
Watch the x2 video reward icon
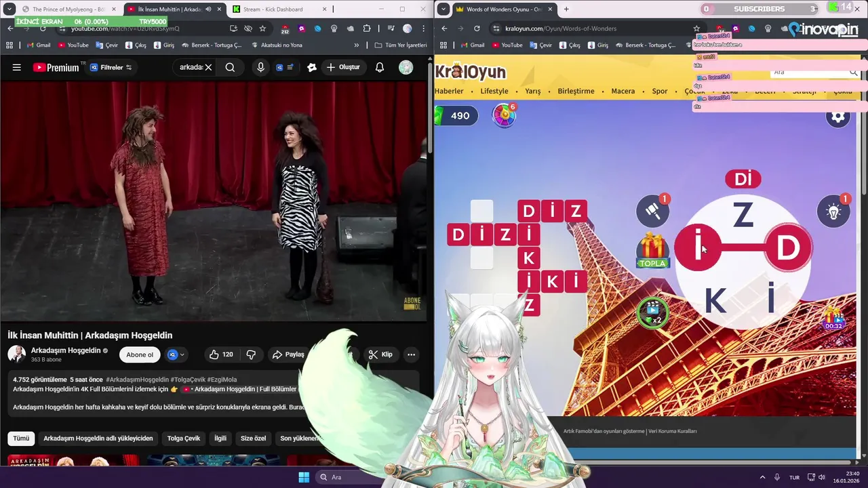653,312
